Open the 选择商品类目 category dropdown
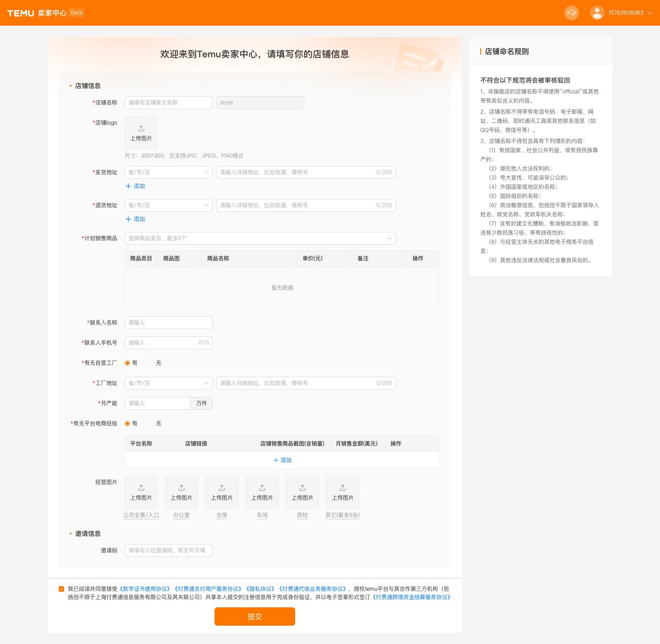This screenshot has width=660, height=644. [x=260, y=238]
